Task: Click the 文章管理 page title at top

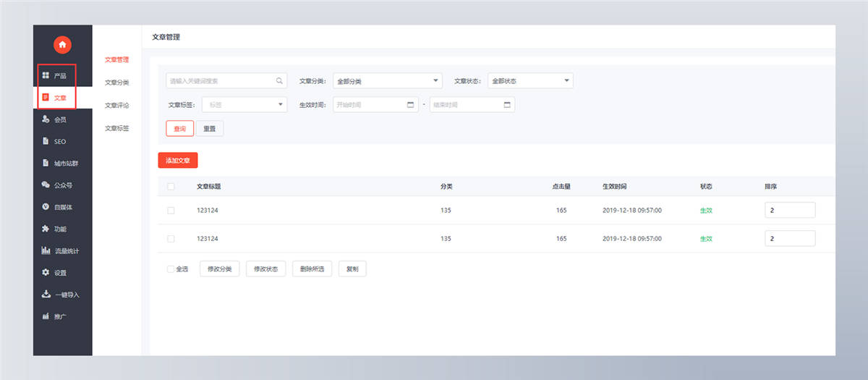Action: (166, 36)
